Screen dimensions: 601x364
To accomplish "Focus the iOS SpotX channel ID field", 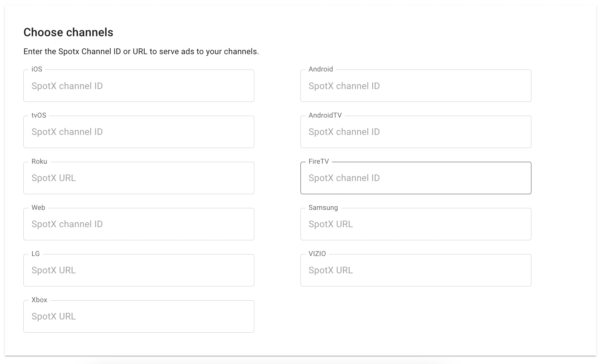I will coord(139,86).
